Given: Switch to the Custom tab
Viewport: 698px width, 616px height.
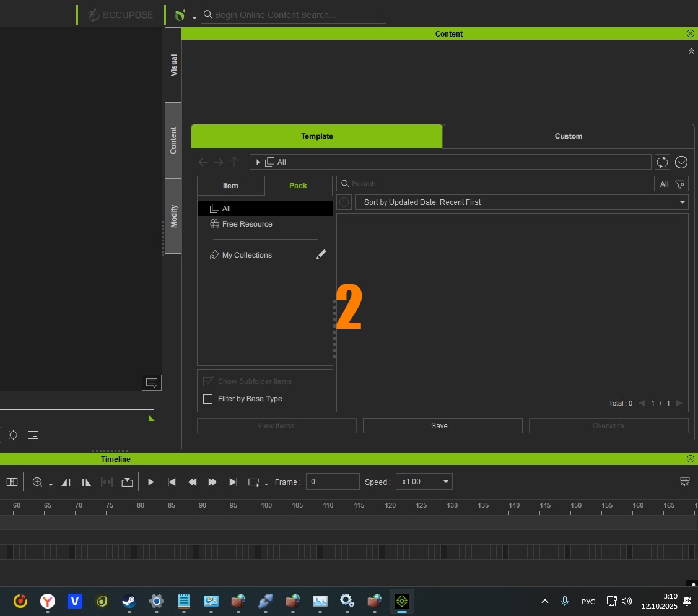Looking at the screenshot, I should (x=568, y=136).
